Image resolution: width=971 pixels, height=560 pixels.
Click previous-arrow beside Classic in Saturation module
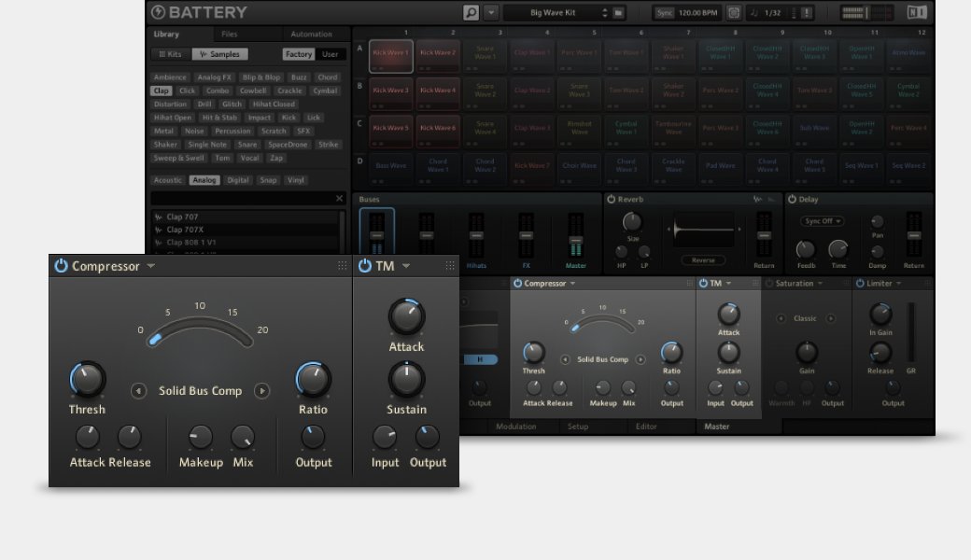click(781, 318)
